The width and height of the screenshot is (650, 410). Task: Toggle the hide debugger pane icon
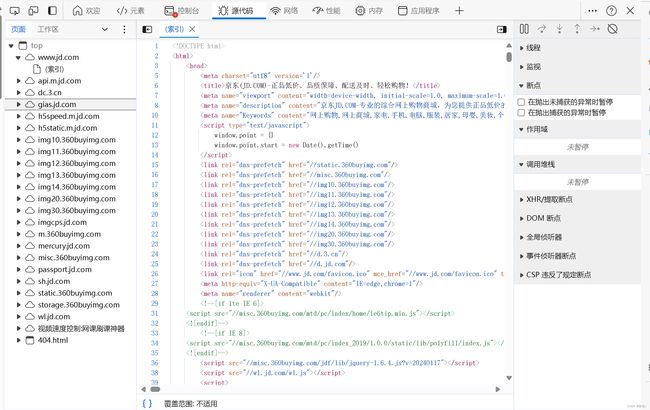(502, 29)
